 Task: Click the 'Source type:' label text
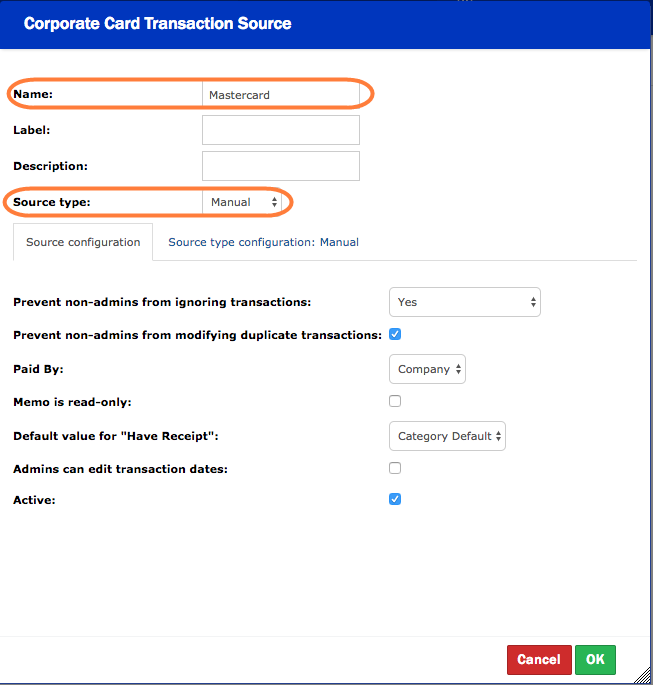click(x=52, y=202)
